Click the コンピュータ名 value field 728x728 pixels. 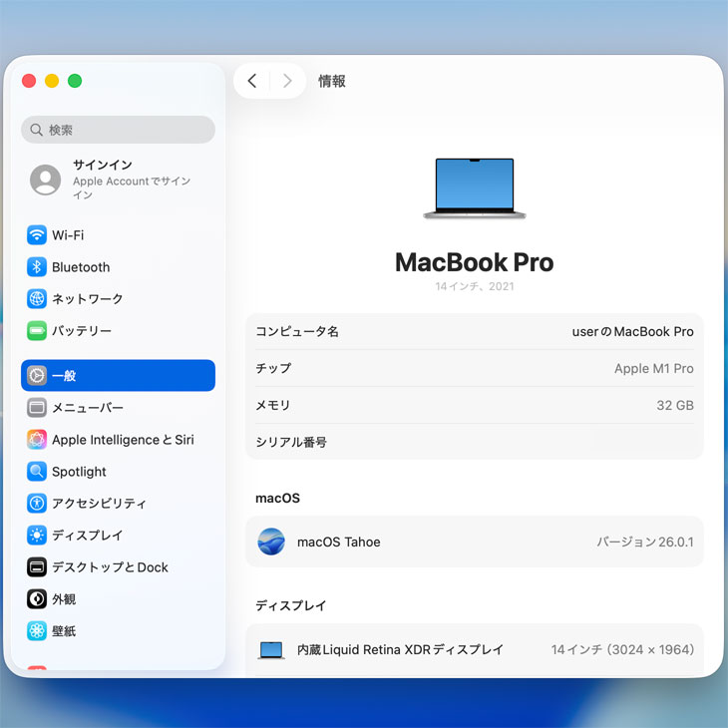pyautogui.click(x=632, y=331)
